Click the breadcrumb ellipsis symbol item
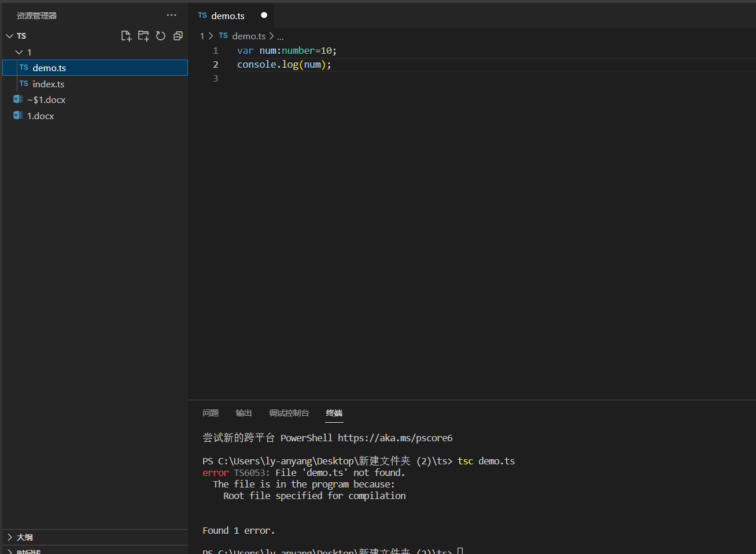Screen dimensions: 756x554 point(281,36)
